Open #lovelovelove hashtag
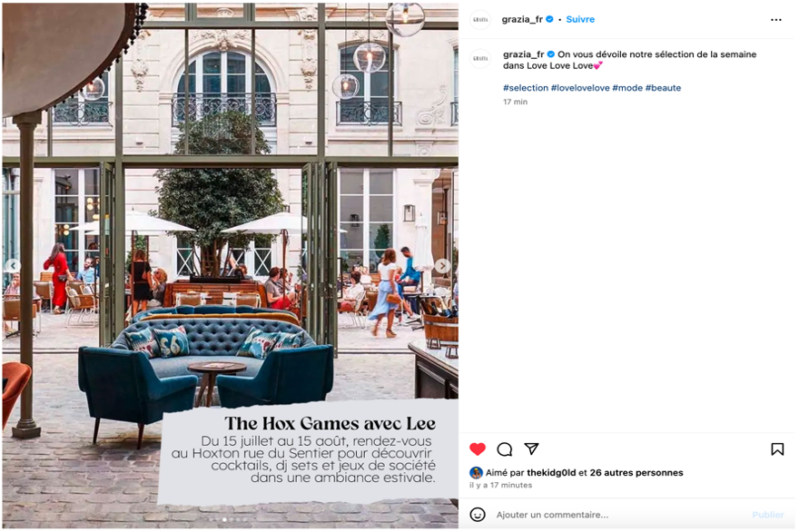 pyautogui.click(x=580, y=88)
